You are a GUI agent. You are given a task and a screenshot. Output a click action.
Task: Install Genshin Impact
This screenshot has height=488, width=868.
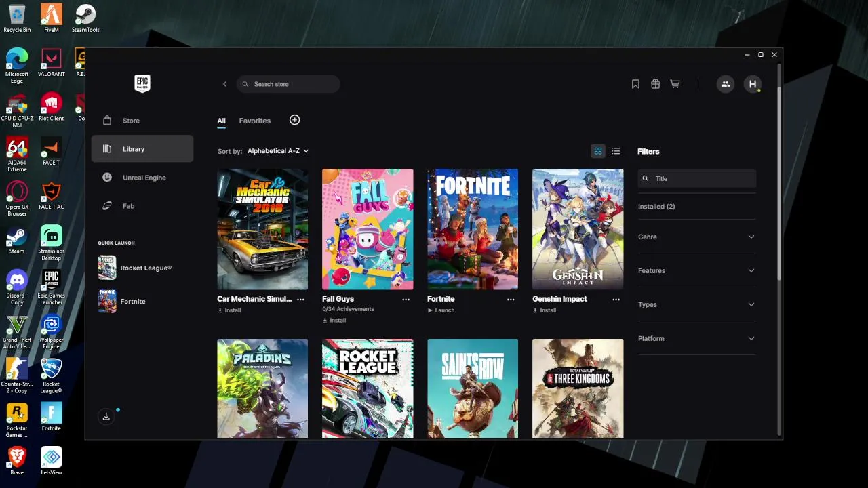coord(545,310)
